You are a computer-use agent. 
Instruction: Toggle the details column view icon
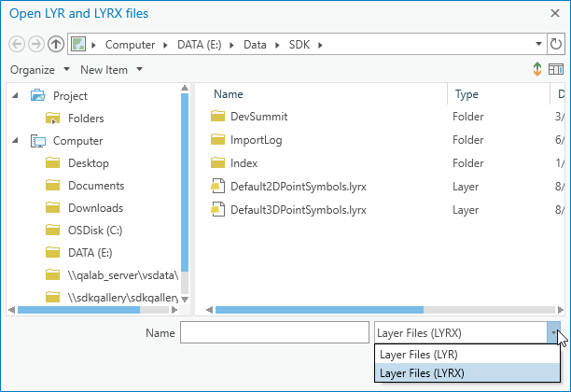(x=556, y=69)
